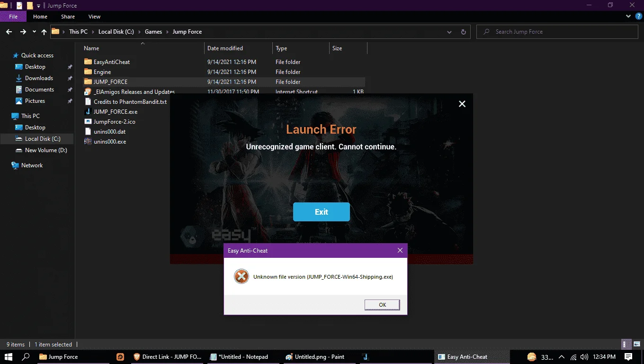Click the New folder icon in the title bar
644x364 pixels.
pyautogui.click(x=30, y=6)
